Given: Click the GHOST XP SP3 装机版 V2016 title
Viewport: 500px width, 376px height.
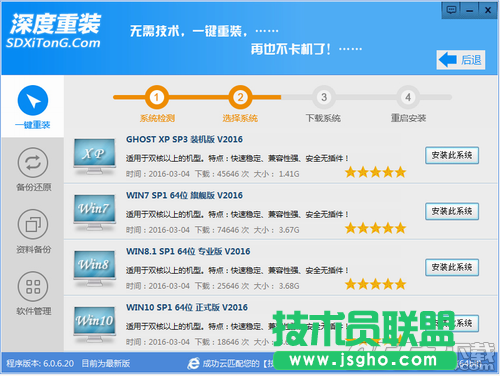Looking at the screenshot, I should pyautogui.click(x=184, y=139).
